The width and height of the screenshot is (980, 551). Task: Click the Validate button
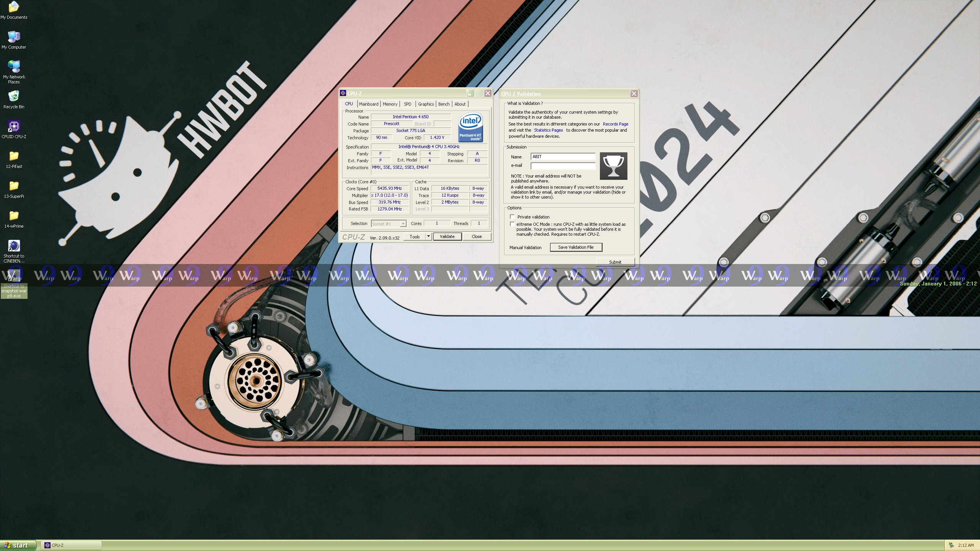447,236
